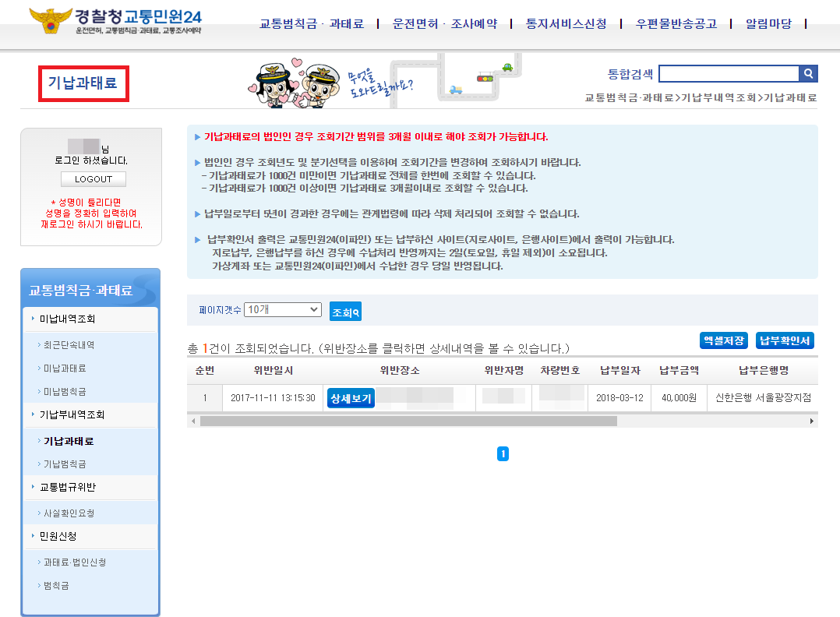
Task: Click the LOGOUT button
Action: point(93,178)
